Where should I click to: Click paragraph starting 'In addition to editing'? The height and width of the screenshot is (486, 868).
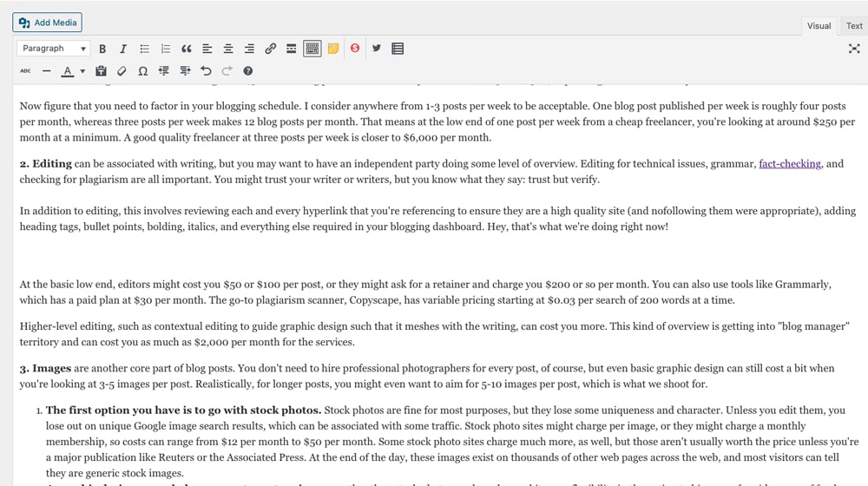pos(437,219)
